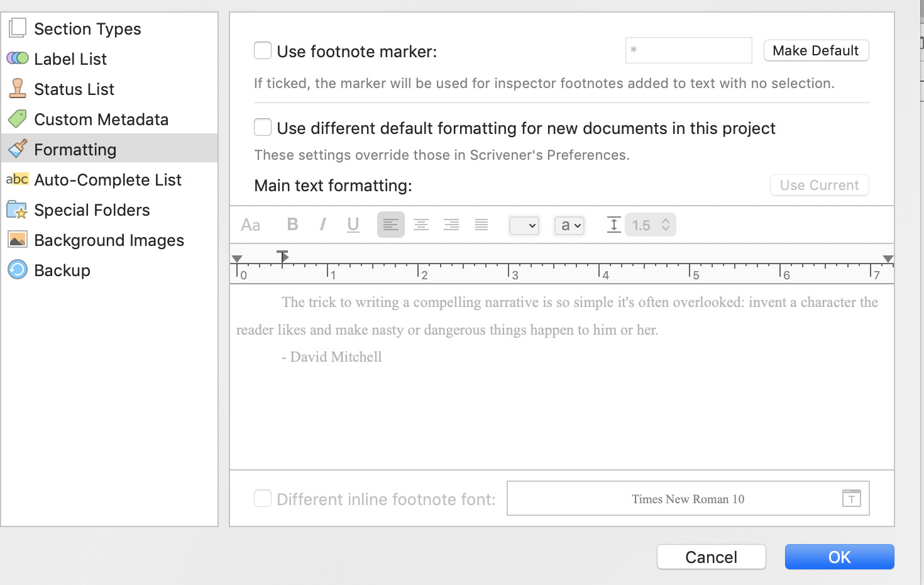Switch to Auto-Complete List pane
The width and height of the screenshot is (924, 585).
coord(107,179)
